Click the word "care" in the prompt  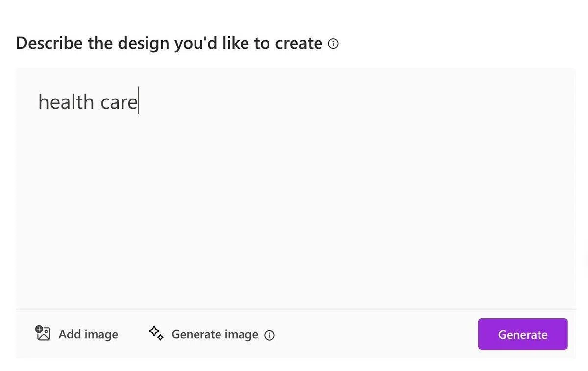[119, 103]
